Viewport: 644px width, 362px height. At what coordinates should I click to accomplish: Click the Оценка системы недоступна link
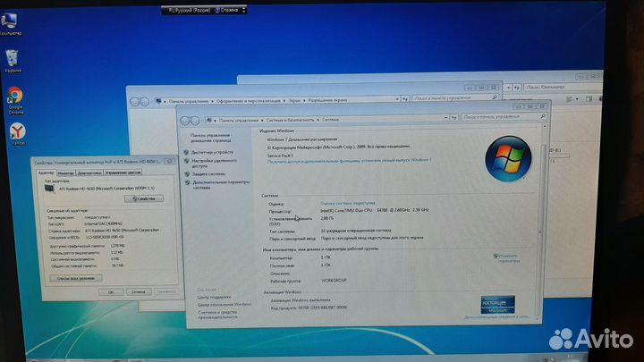point(347,203)
